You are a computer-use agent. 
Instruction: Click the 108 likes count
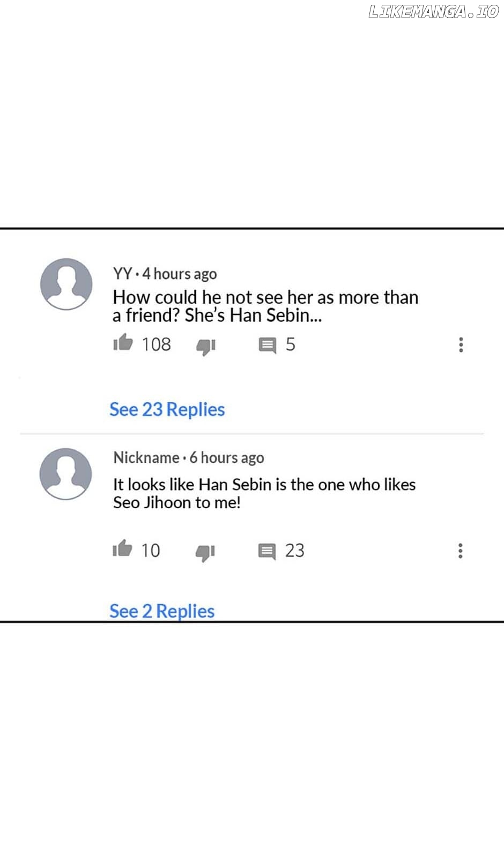[156, 345]
